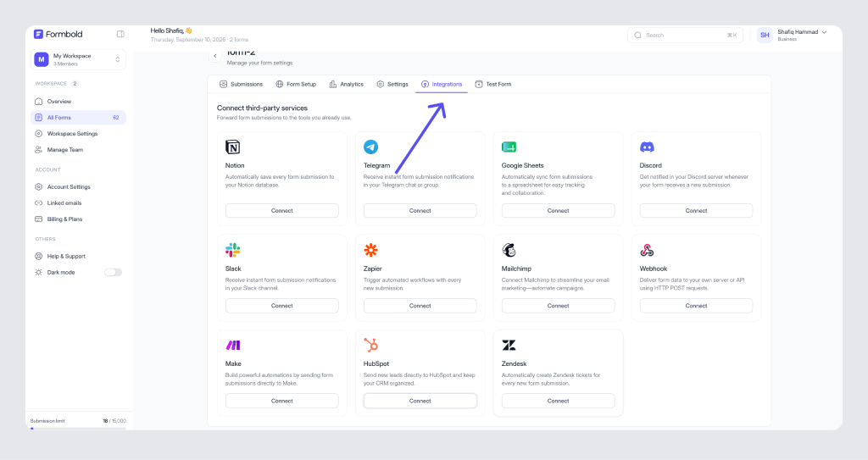Open the Analytics tab

pos(347,84)
